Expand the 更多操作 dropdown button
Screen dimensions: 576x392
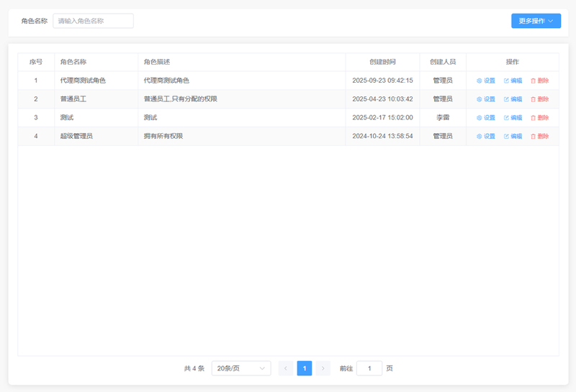point(536,21)
